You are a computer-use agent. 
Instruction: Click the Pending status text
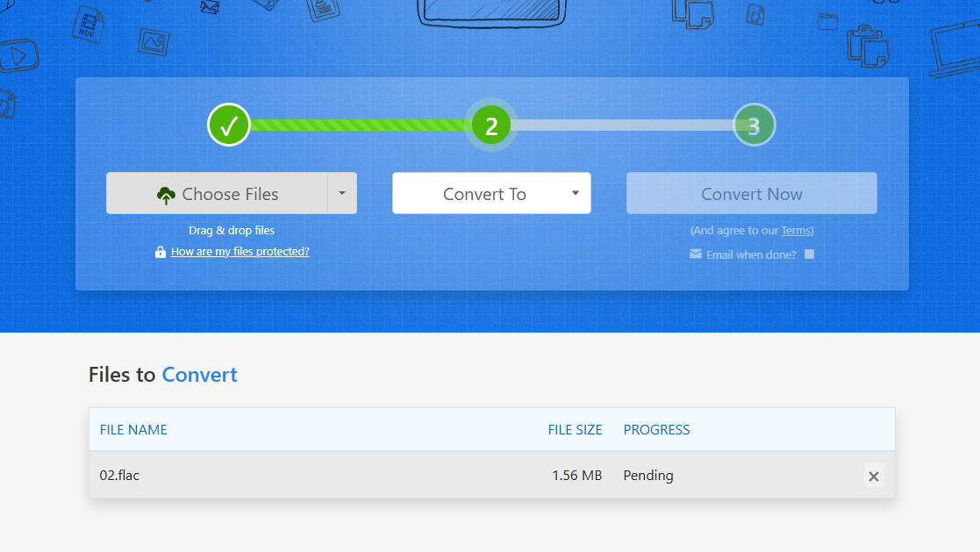(x=648, y=476)
